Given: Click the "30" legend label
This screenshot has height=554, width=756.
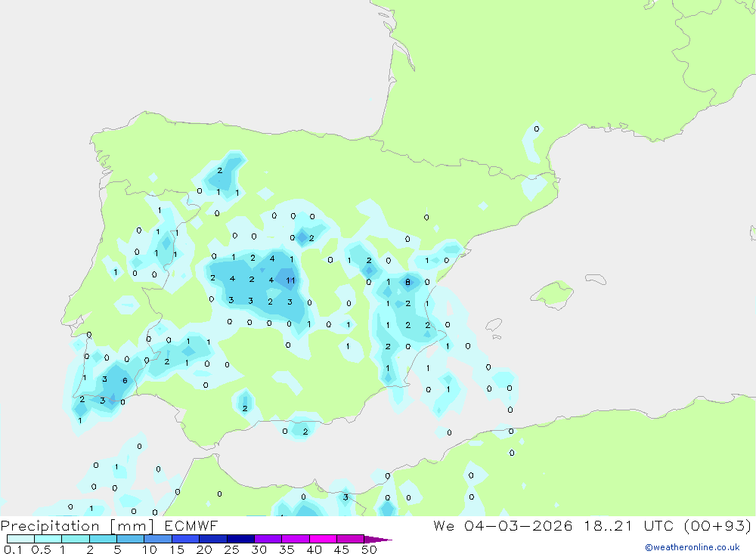Looking at the screenshot, I should [x=259, y=549].
